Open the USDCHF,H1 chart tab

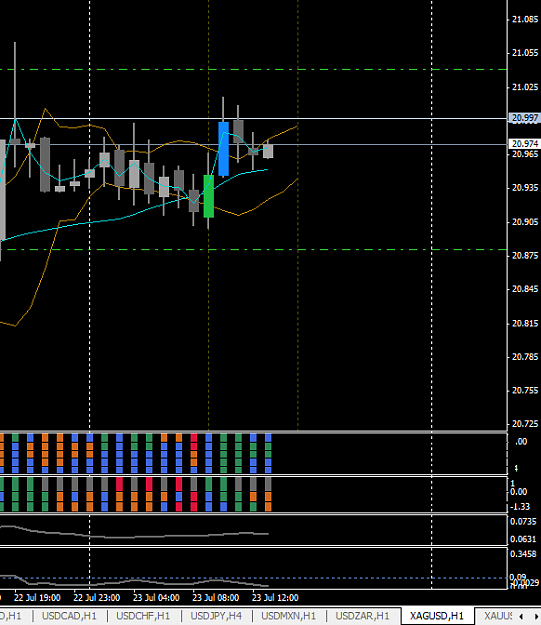coord(143,616)
